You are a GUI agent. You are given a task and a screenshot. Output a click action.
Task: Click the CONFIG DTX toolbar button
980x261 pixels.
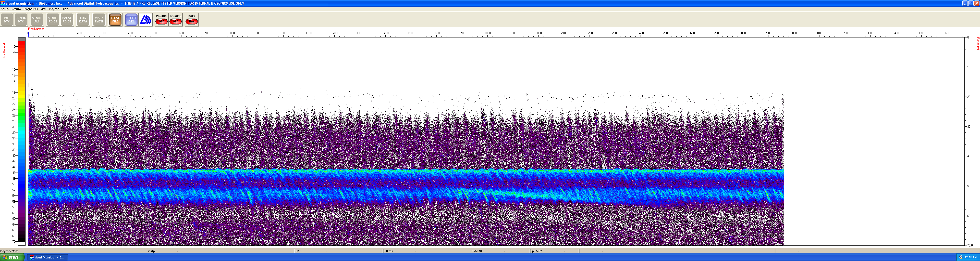(x=21, y=19)
